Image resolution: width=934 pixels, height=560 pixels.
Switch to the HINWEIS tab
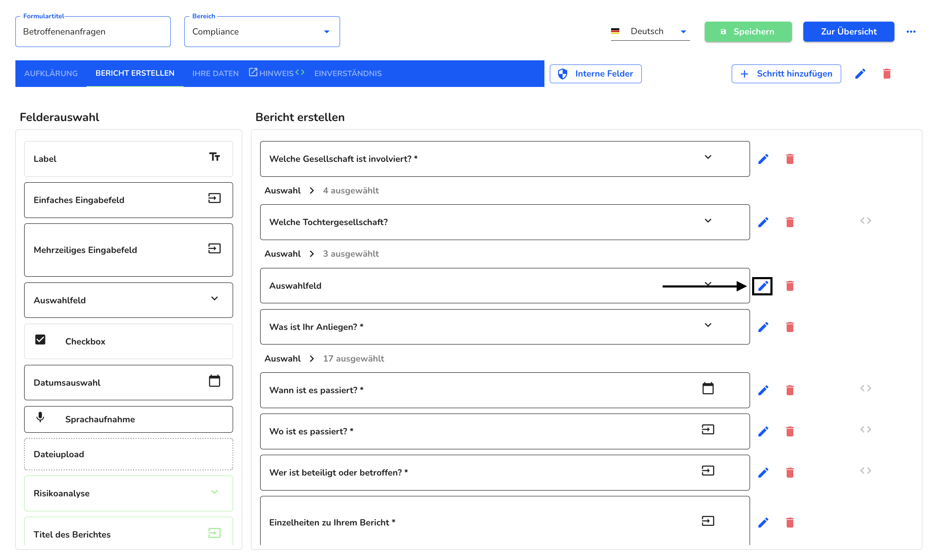tap(276, 74)
